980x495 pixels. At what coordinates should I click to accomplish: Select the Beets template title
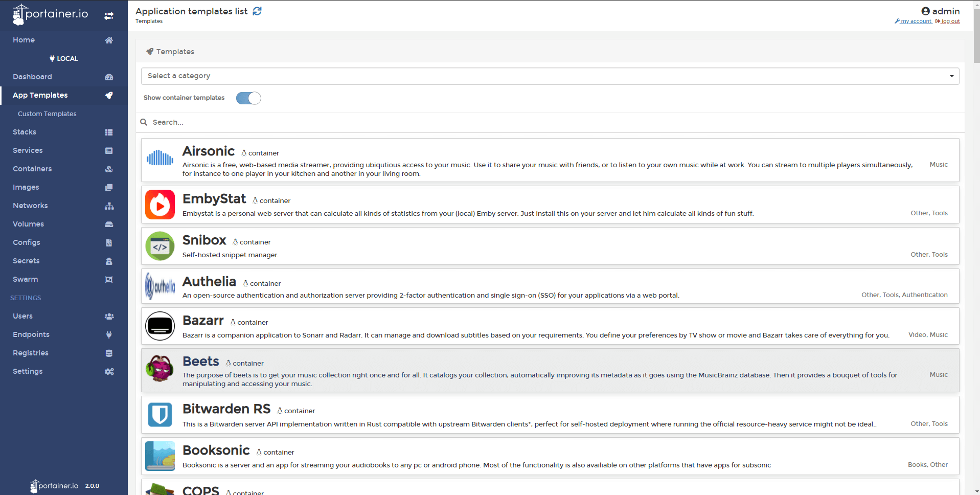click(201, 362)
